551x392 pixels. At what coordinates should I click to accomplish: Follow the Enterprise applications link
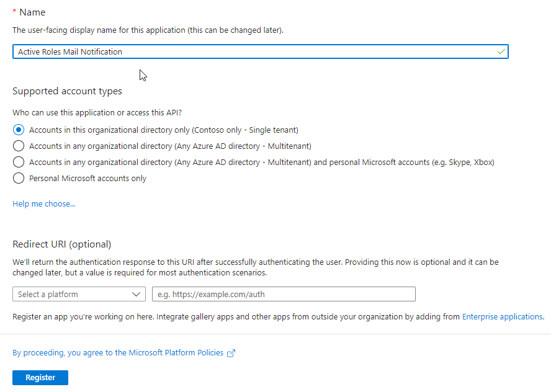[x=502, y=316]
